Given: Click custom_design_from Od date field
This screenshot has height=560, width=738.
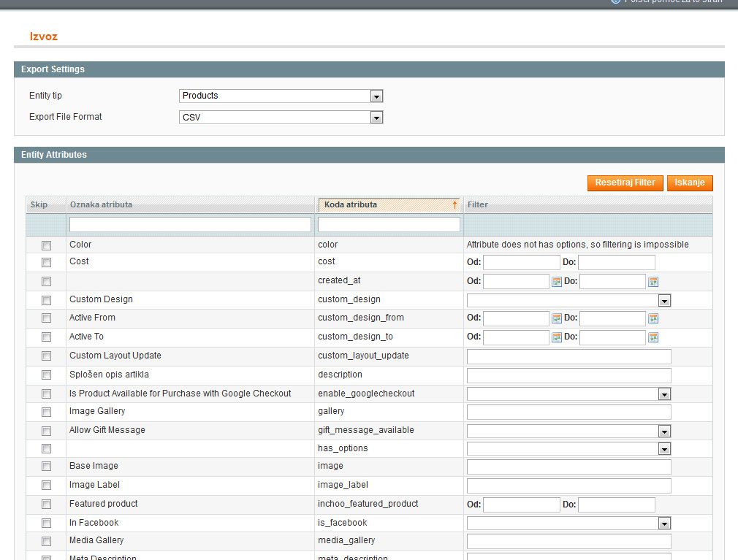Looking at the screenshot, I should 516,318.
